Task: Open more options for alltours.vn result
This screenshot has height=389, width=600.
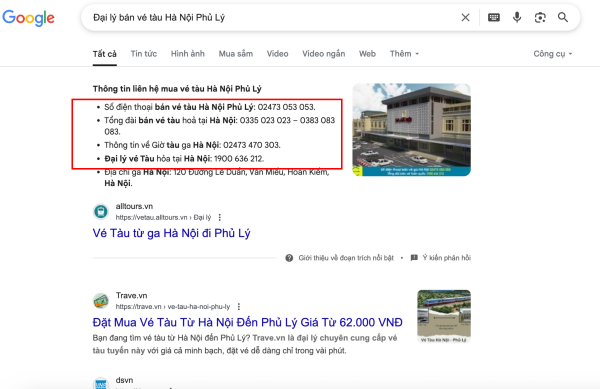Action: pyautogui.click(x=220, y=217)
